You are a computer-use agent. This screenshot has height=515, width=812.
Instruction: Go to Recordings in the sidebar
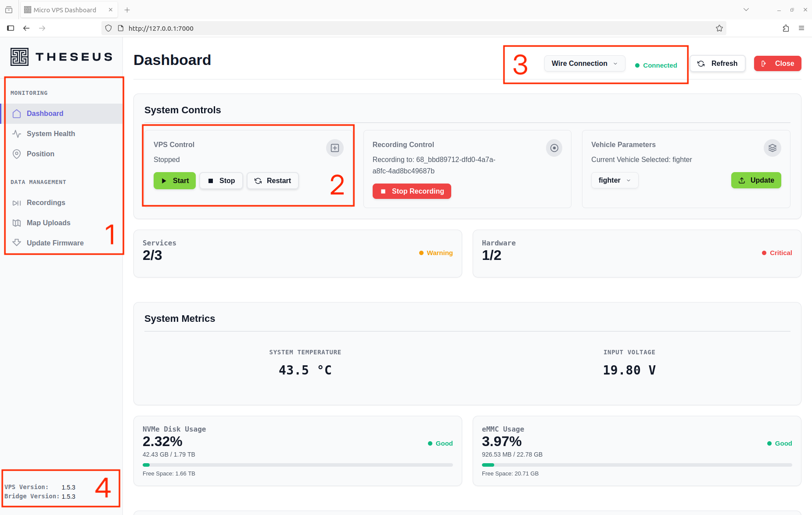(46, 203)
